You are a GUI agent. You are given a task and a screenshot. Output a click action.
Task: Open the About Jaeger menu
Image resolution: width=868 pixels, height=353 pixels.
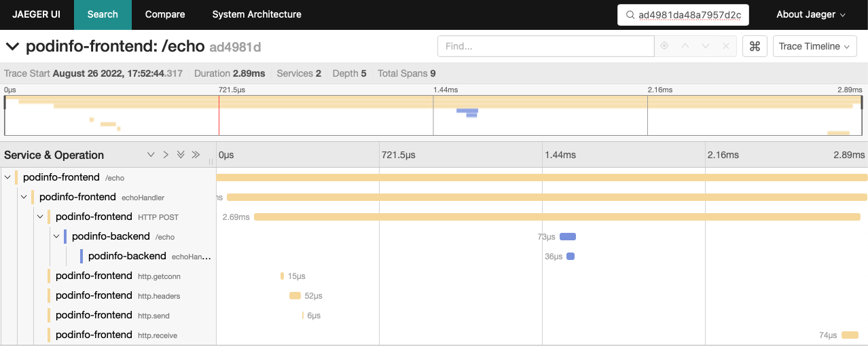pyautogui.click(x=810, y=14)
